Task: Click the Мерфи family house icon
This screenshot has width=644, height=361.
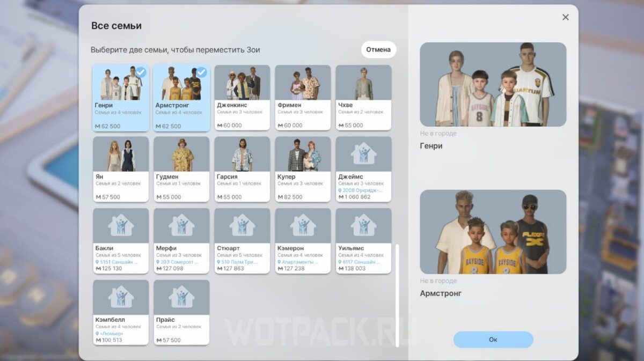Action: click(181, 225)
